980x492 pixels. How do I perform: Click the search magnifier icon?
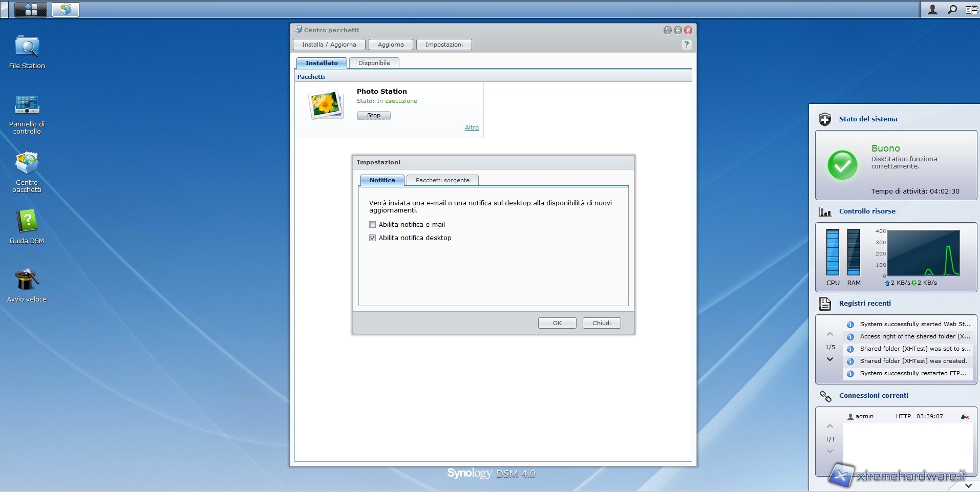[x=952, y=9]
